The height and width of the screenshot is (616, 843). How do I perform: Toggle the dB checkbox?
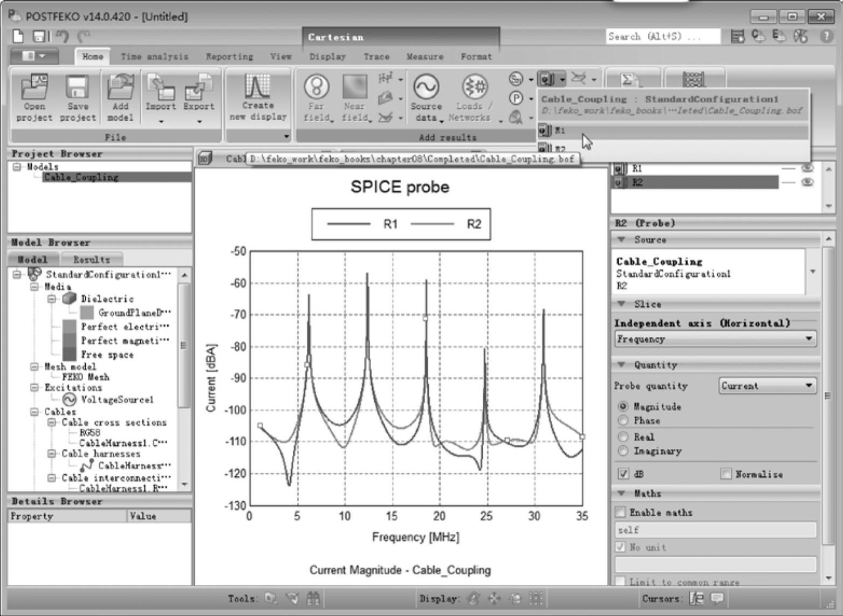[x=623, y=474]
